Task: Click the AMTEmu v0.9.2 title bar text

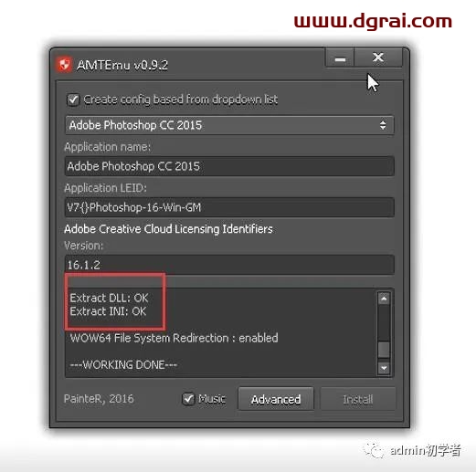Action: coord(122,65)
